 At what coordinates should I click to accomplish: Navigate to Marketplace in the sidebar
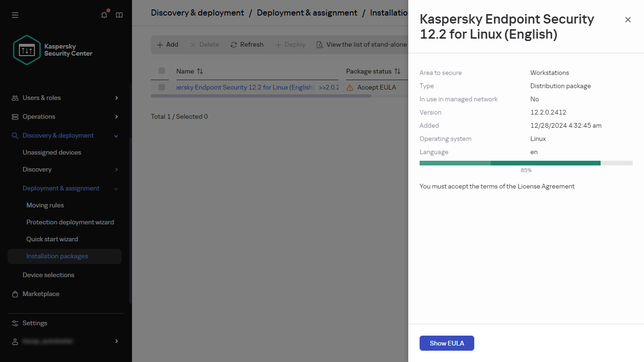click(x=41, y=294)
